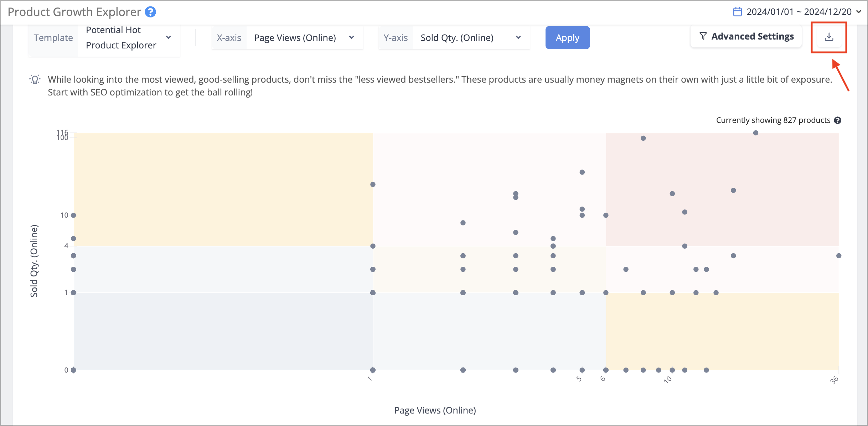Expand the date range chevron
This screenshot has height=426, width=868.
(859, 12)
